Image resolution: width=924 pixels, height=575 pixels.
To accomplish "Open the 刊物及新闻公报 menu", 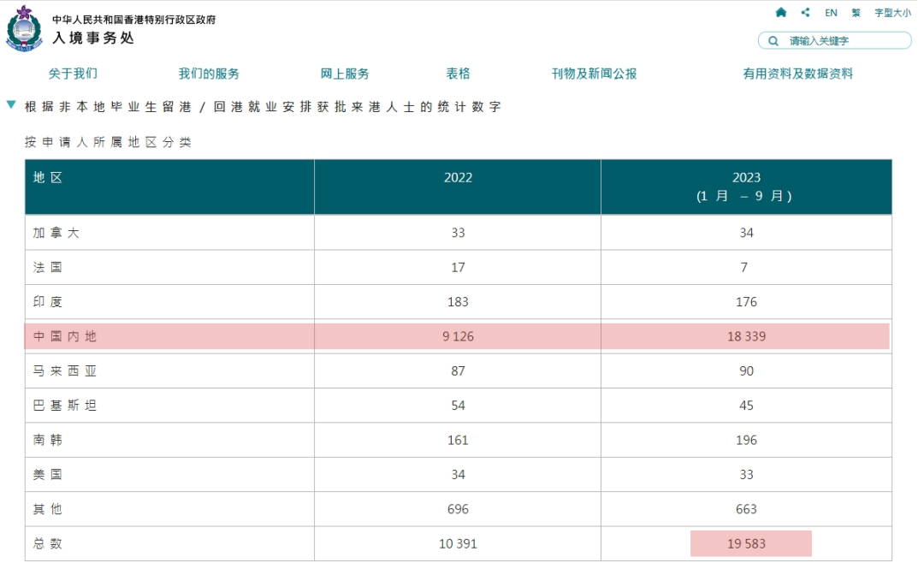I will tap(594, 74).
